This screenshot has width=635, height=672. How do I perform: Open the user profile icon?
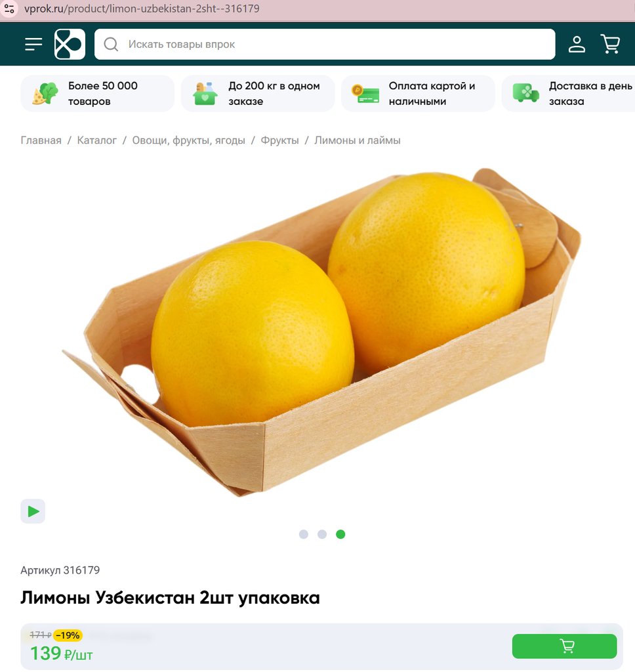[577, 44]
